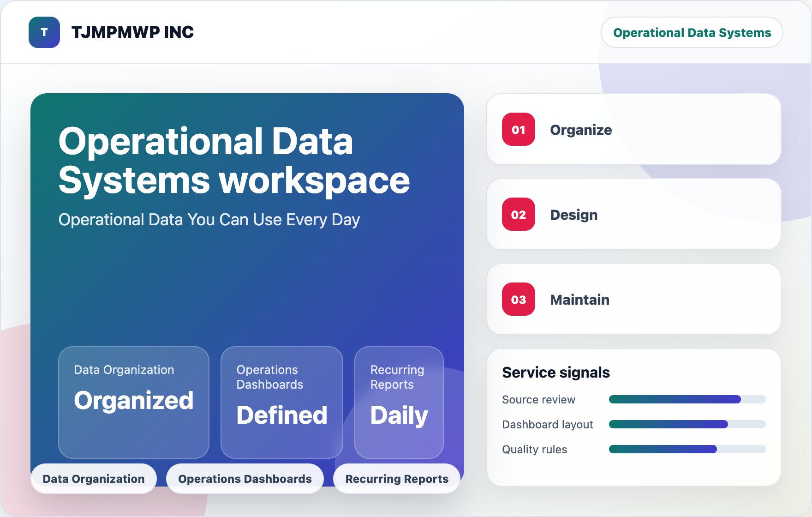
Task: Click the red 01 step badge
Action: coord(519,129)
